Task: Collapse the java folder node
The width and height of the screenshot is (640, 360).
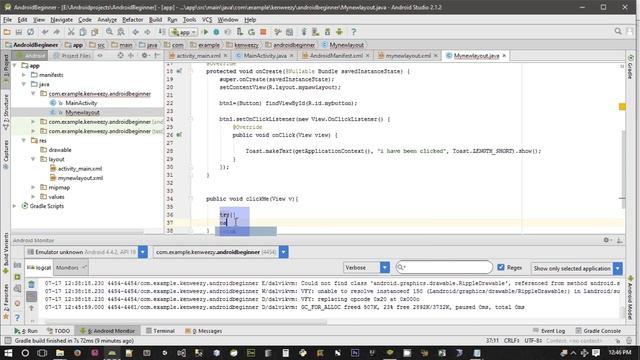Action: tap(24, 84)
